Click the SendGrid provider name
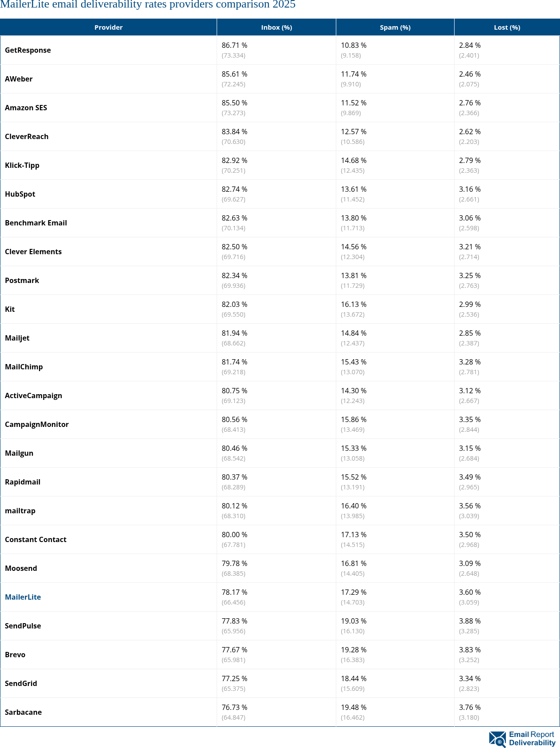This screenshot has height=748, width=560. coord(21,683)
